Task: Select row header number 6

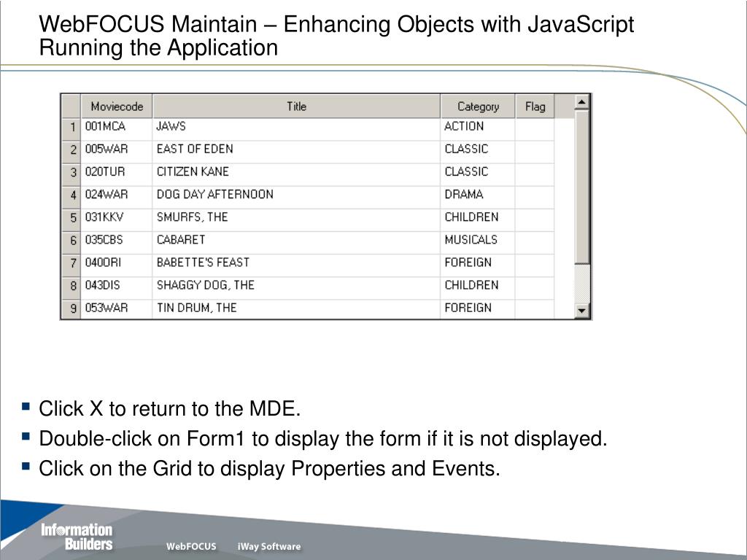Action: click(x=71, y=242)
